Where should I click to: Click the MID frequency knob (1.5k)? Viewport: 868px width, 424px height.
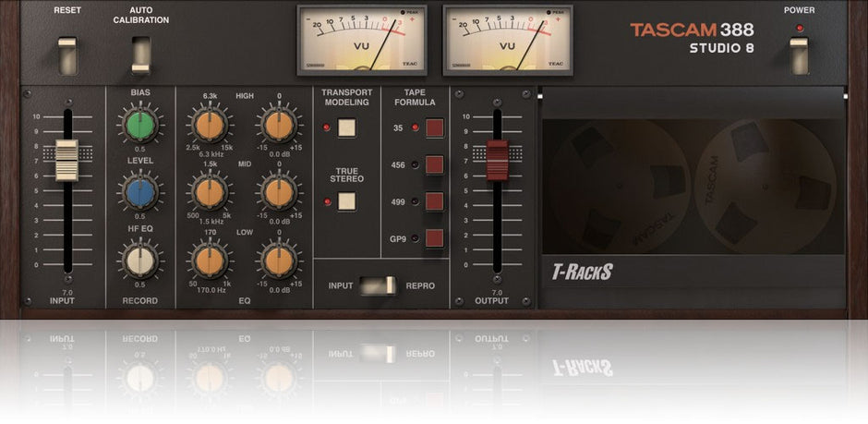point(210,193)
